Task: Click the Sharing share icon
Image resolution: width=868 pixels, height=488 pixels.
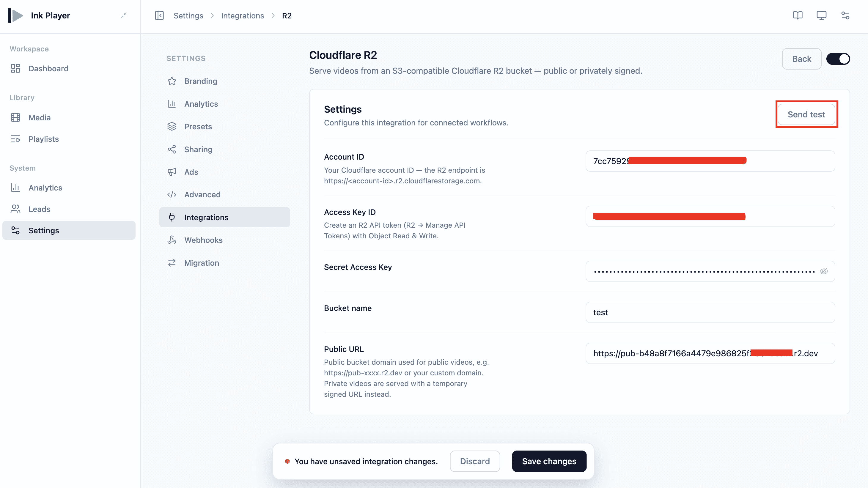Action: tap(172, 149)
